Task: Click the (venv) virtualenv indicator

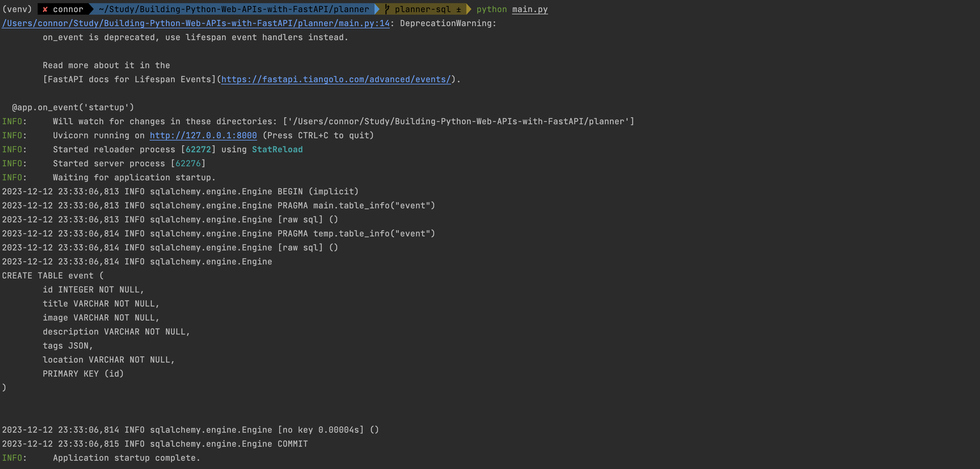Action: [17, 9]
